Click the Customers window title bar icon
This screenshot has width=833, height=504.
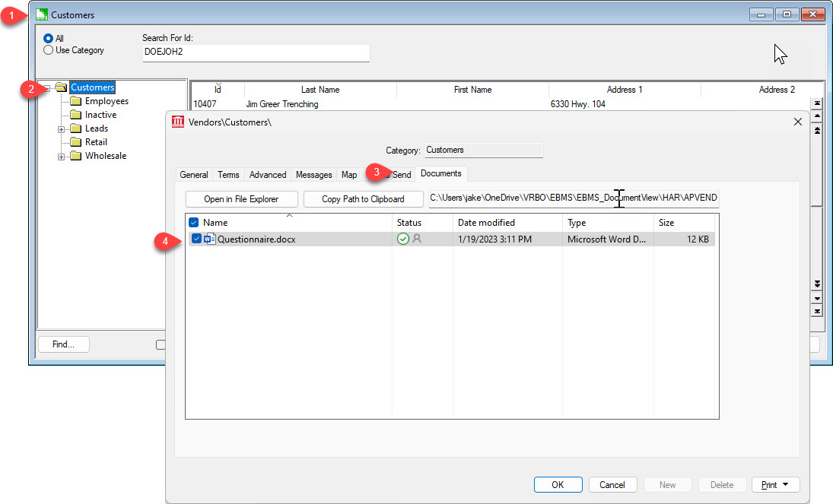pos(43,14)
